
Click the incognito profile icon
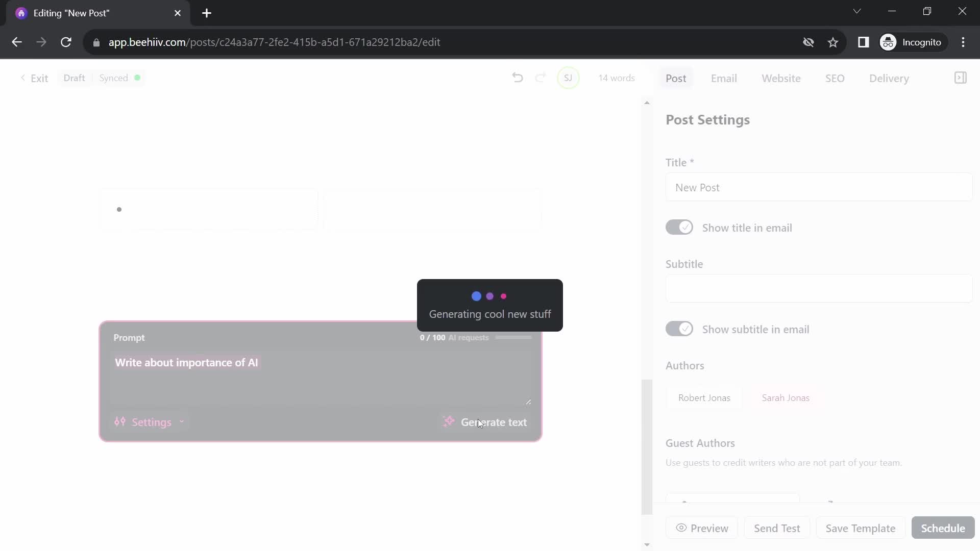(x=889, y=42)
